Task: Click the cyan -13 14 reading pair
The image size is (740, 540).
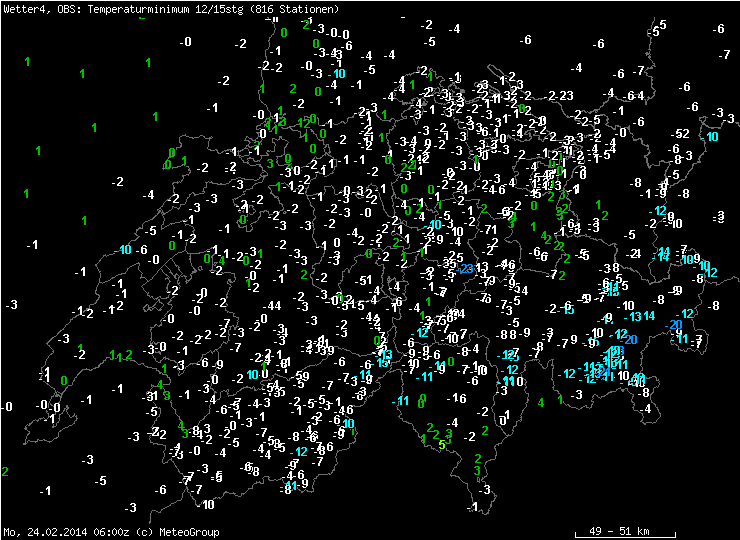Action: point(639,317)
